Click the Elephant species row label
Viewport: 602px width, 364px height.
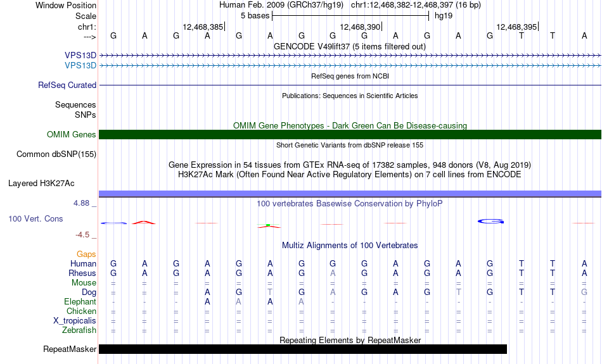click(x=80, y=302)
